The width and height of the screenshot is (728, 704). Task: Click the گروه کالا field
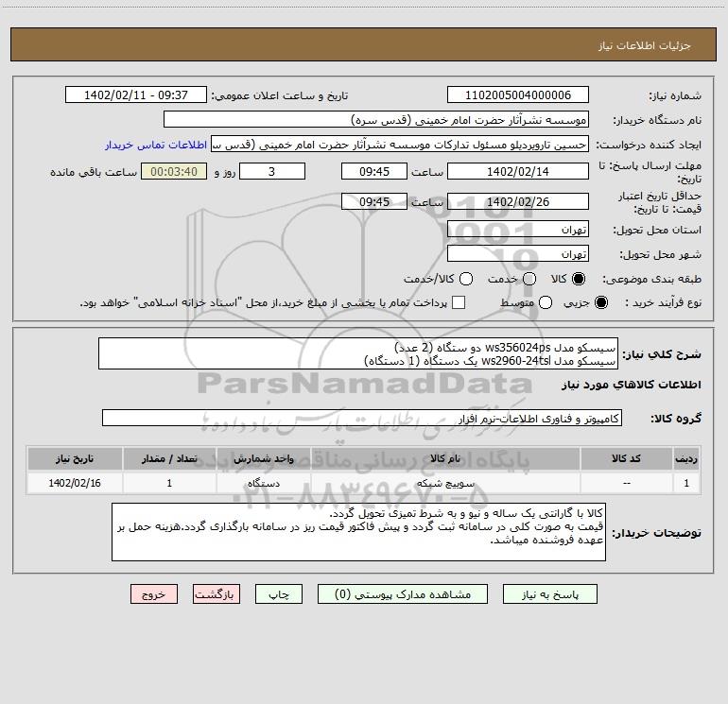pos(362,418)
